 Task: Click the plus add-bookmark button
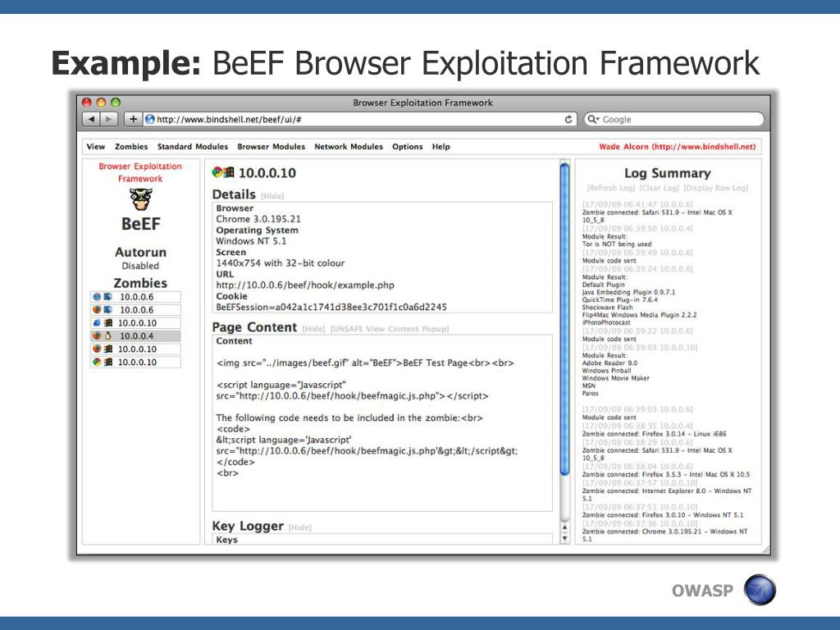point(133,119)
